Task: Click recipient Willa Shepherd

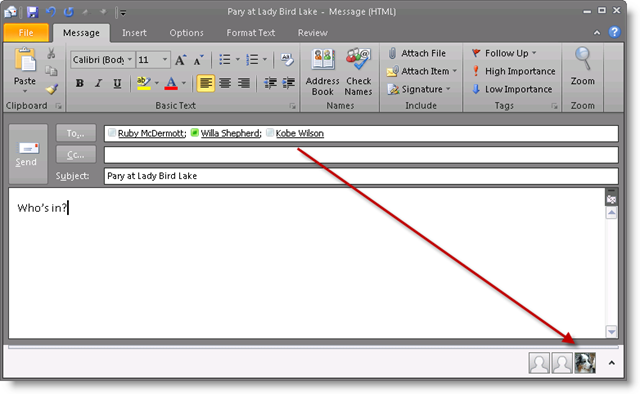Action: tap(231, 134)
